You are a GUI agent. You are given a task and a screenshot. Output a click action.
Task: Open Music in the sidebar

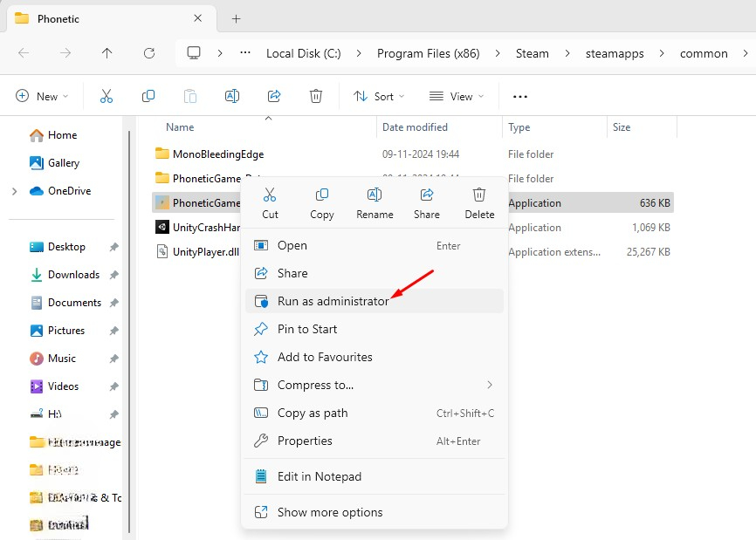click(x=53, y=359)
